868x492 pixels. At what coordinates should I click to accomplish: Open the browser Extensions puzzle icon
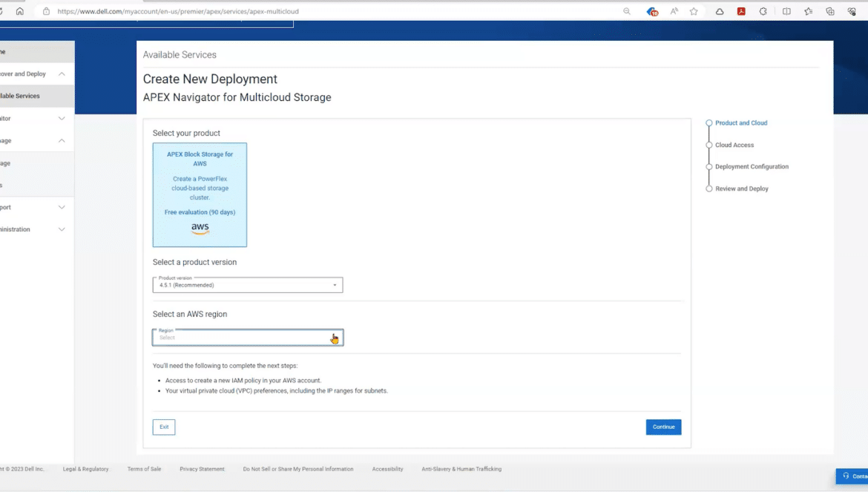click(763, 11)
